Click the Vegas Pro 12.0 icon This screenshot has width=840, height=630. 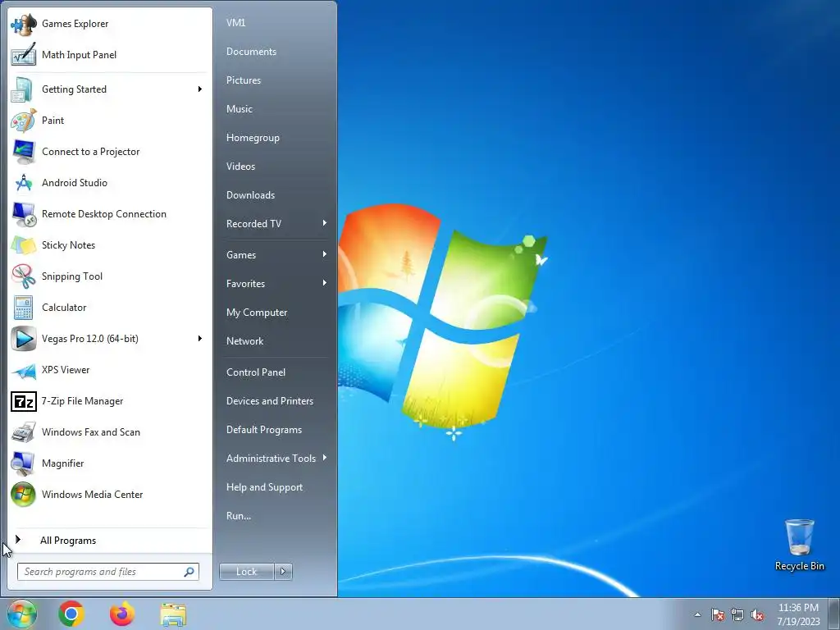pyautogui.click(x=24, y=339)
